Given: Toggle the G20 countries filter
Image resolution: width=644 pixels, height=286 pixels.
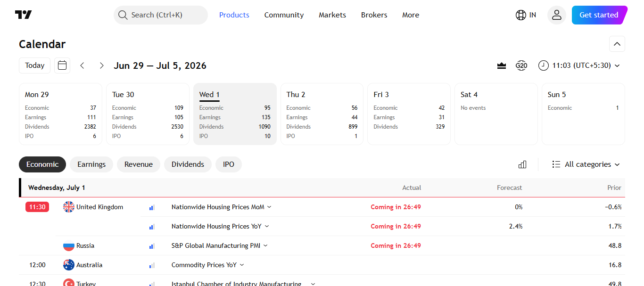Looking at the screenshot, I should point(521,65).
